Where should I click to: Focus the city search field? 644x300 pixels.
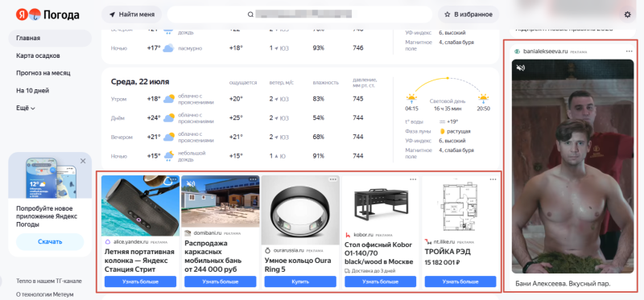299,14
